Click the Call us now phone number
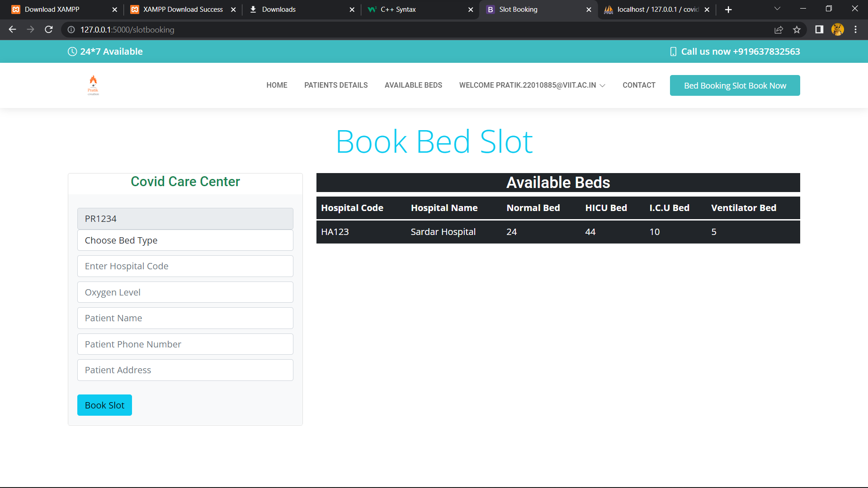 [741, 52]
